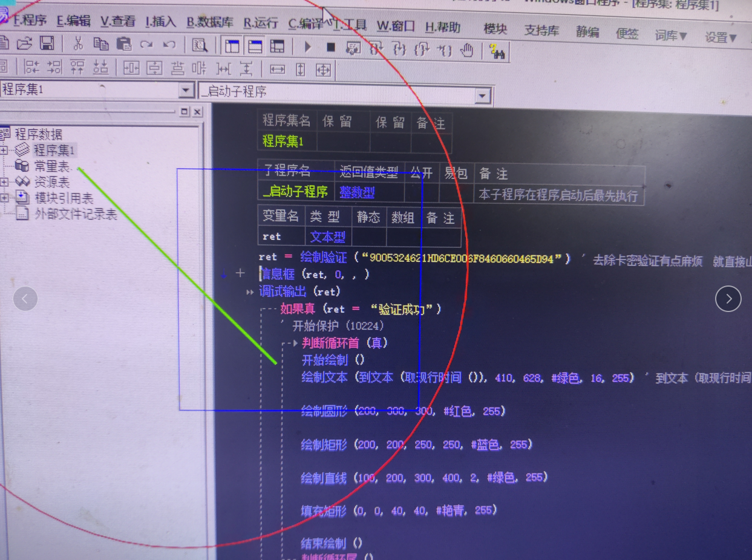Viewport: 752px width, 560px height.
Task: Click the center-vertically layout icon
Action: [154, 68]
